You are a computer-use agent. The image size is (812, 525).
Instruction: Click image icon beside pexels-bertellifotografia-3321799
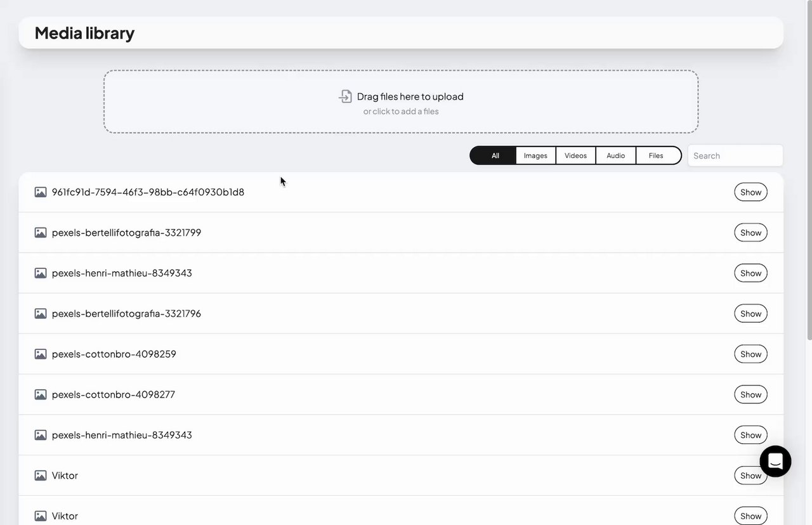point(41,233)
